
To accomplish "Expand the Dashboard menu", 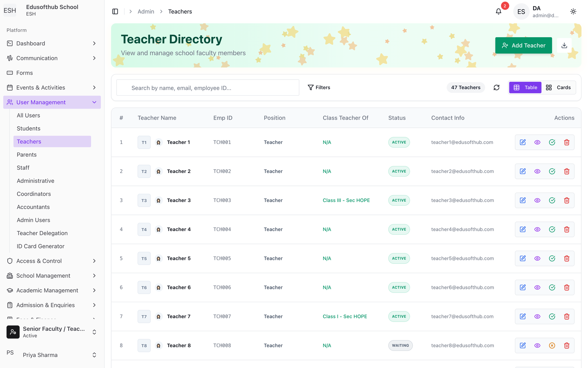I will (x=52, y=43).
